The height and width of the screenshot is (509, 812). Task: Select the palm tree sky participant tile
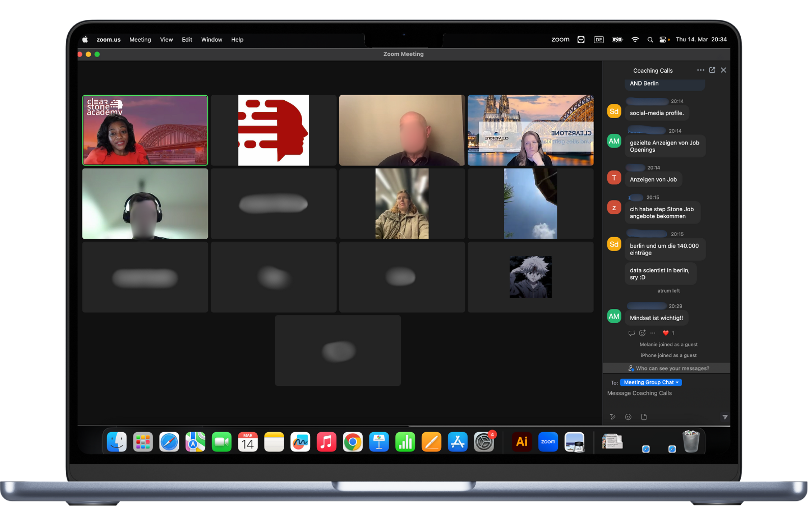(531, 204)
